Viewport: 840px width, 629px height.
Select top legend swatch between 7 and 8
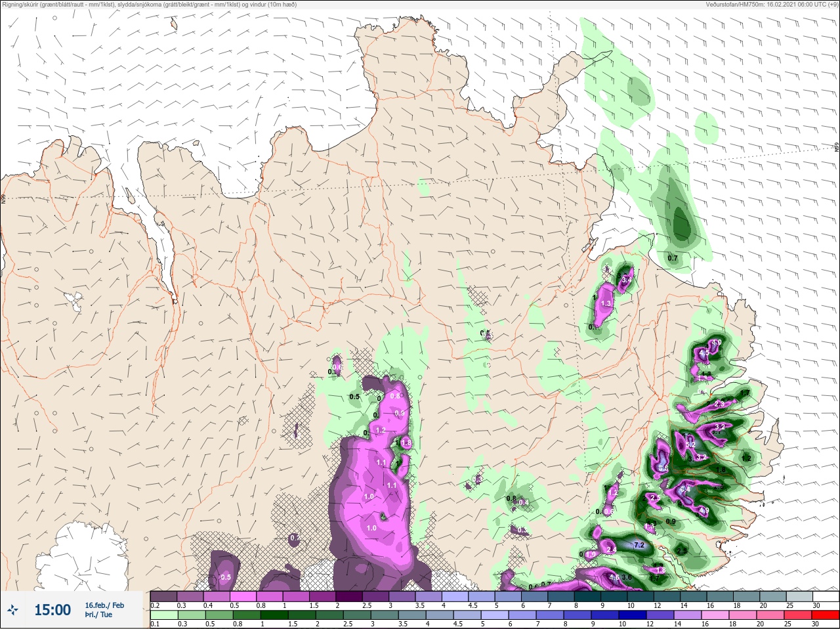(x=561, y=597)
